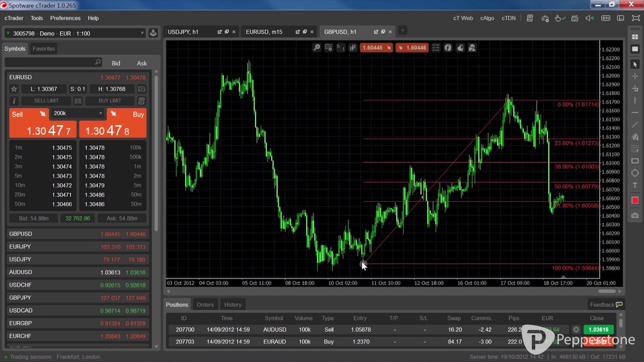
Task: Switch chart type with candlestick icon
Action: (353, 48)
